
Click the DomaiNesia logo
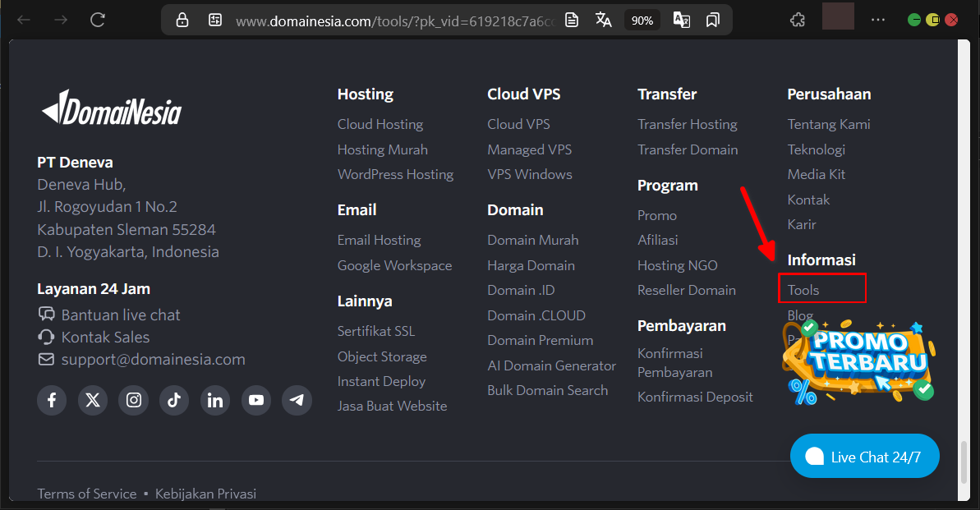[111, 108]
